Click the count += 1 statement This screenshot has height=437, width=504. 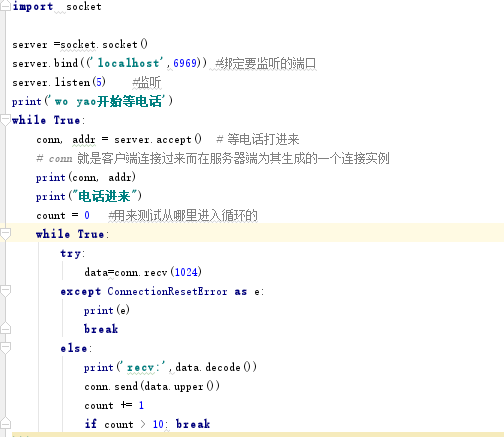(x=114, y=405)
